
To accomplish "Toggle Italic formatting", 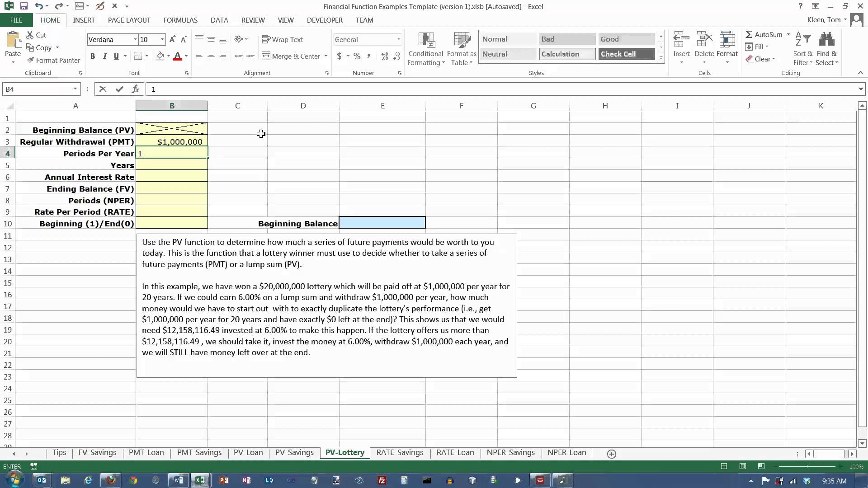I will [x=104, y=56].
